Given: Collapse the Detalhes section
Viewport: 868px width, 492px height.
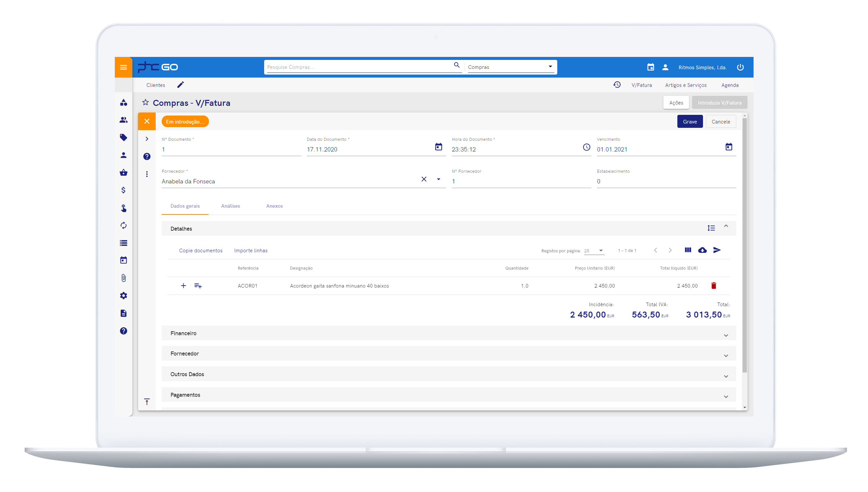Looking at the screenshot, I should click(x=726, y=226).
